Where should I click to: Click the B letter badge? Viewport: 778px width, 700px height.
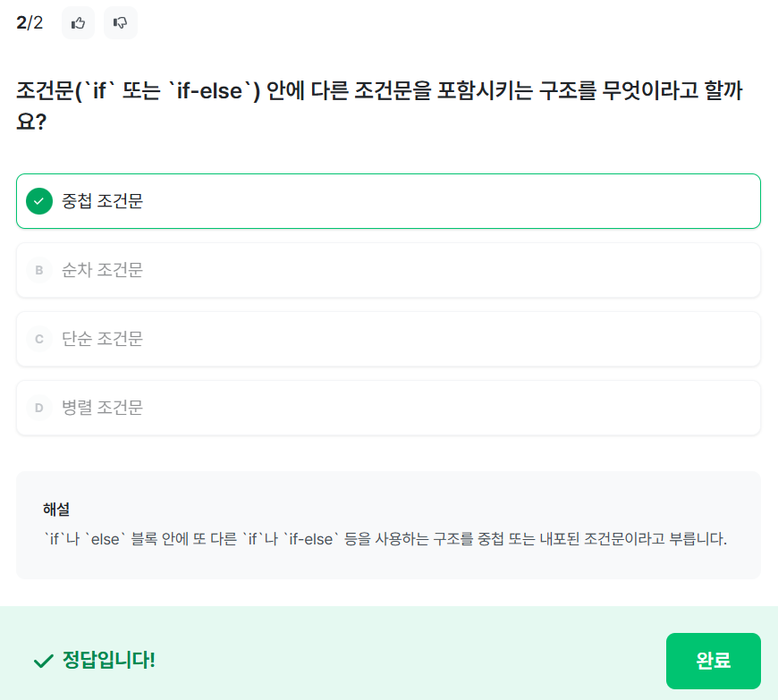[x=39, y=270]
